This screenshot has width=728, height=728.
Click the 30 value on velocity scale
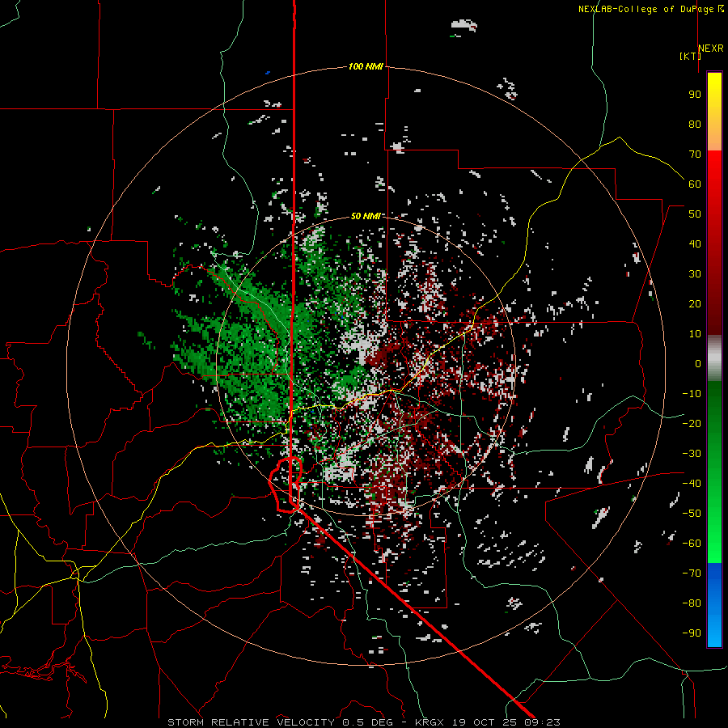(695, 274)
